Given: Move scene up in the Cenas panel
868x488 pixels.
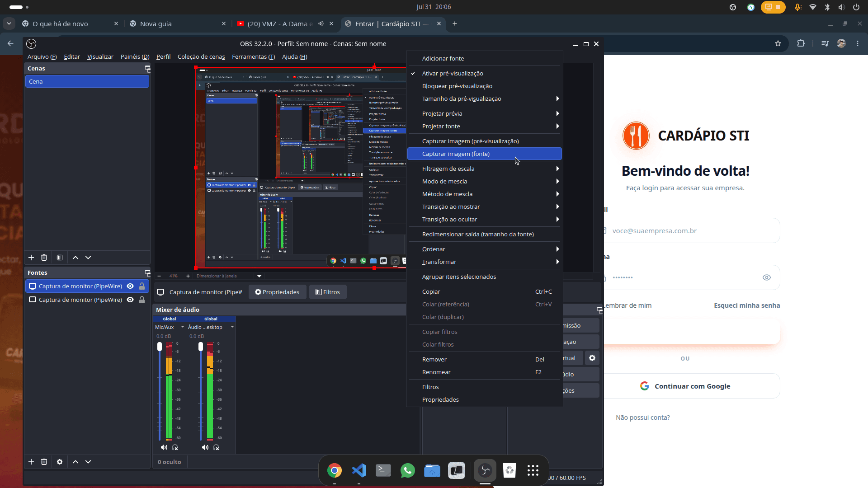Looking at the screenshot, I should (x=75, y=258).
